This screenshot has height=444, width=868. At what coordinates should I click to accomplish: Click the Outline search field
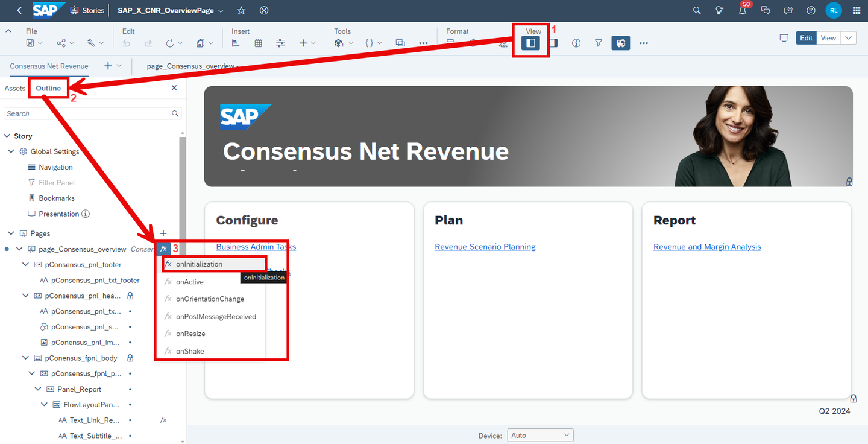[x=93, y=113]
